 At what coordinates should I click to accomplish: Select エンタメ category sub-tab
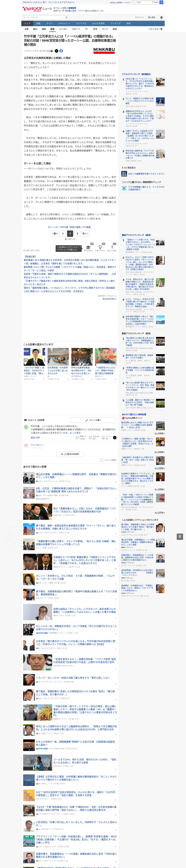point(63,29)
